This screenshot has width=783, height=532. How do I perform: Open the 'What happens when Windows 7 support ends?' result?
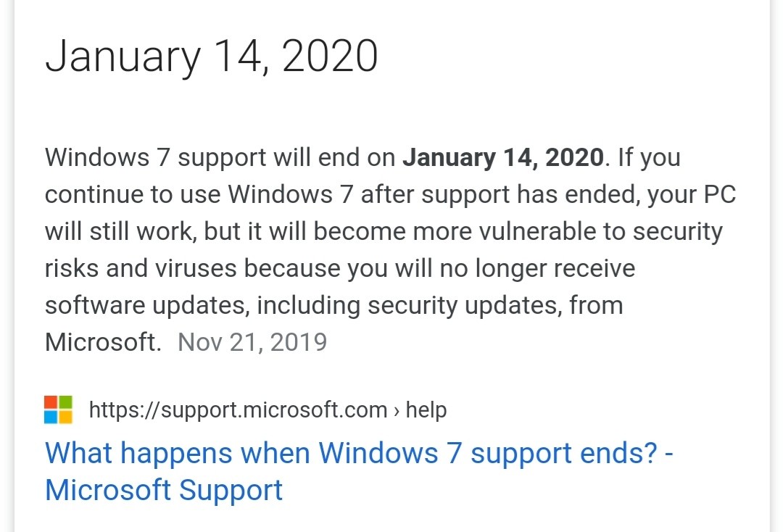click(359, 454)
